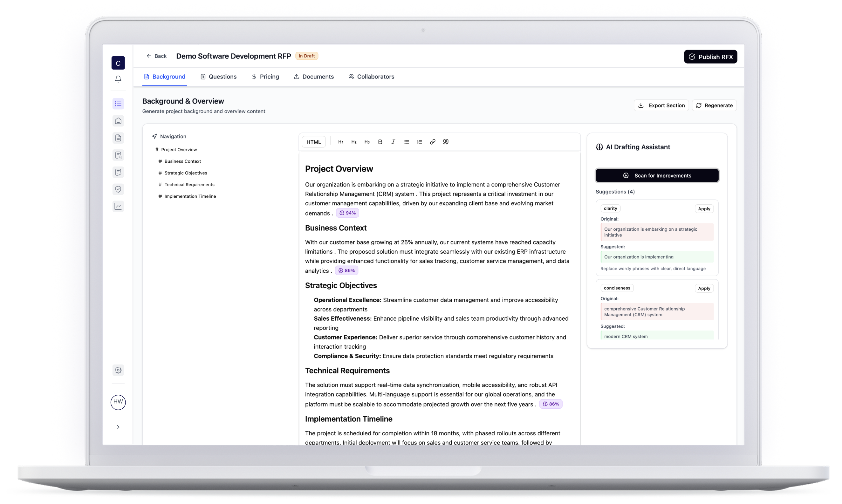Toggle italic formatting in toolbar

(393, 142)
